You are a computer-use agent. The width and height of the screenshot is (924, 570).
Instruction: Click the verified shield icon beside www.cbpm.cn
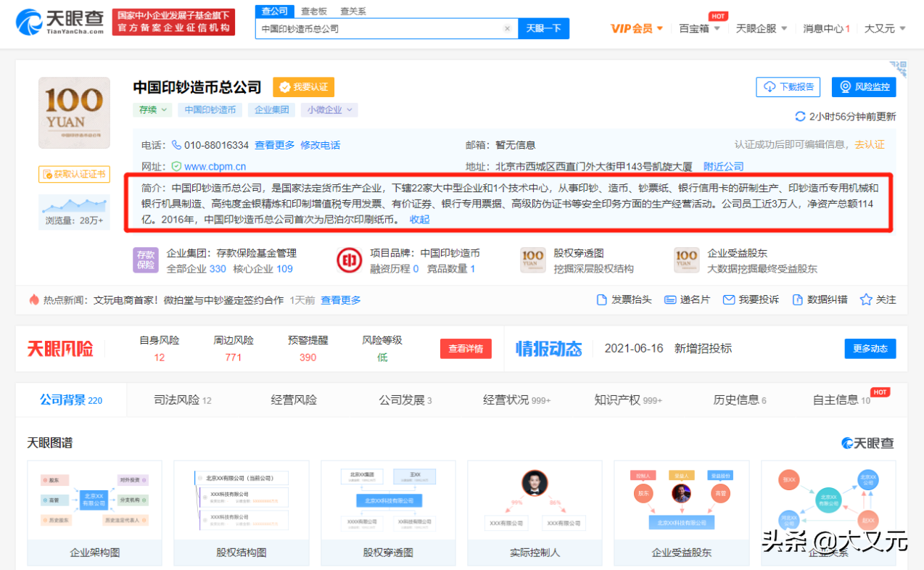point(176,166)
